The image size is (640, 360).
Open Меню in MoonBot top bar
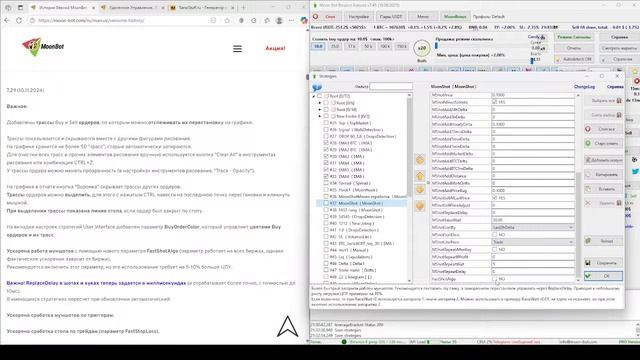coord(423,17)
